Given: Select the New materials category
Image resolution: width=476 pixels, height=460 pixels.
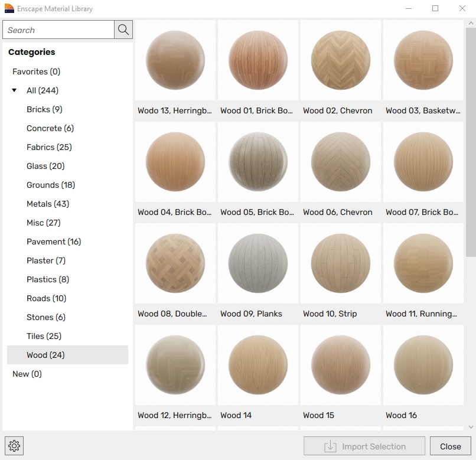Looking at the screenshot, I should (26, 374).
